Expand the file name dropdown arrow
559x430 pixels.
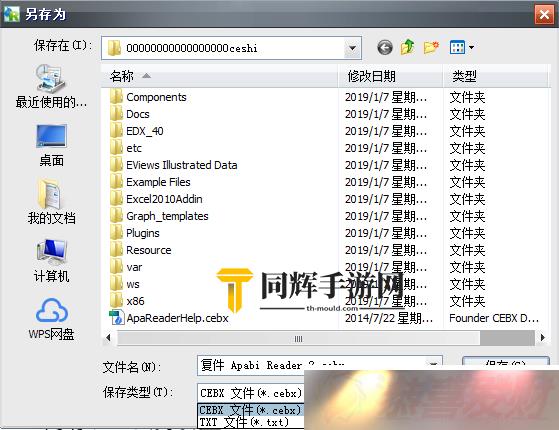433,365
